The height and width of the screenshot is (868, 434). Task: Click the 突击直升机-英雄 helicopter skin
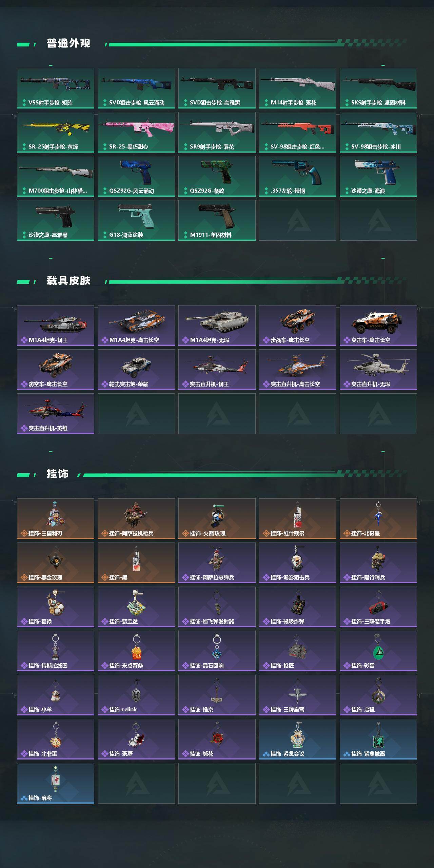pos(56,414)
